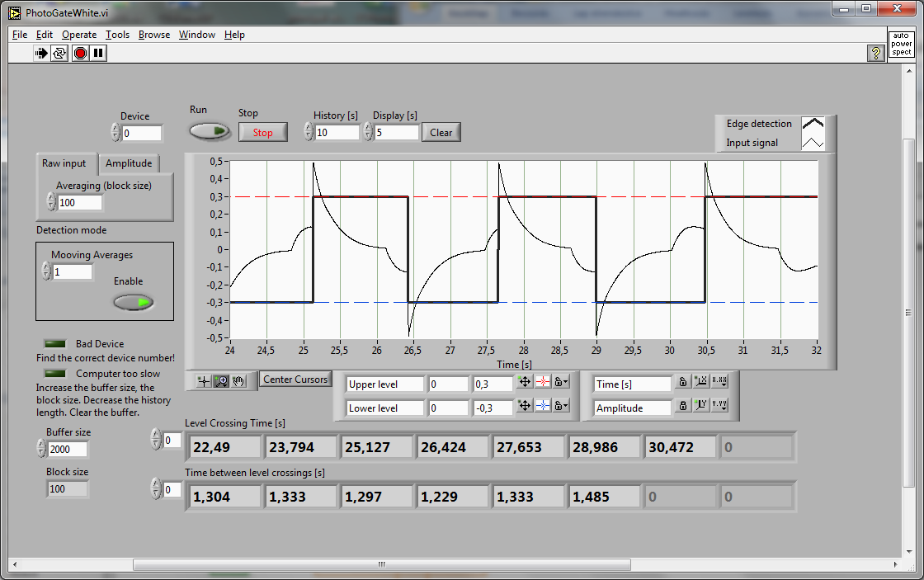Open the Upper level cursor lock dropdown
This screenshot has width=924, height=580.
(561, 383)
